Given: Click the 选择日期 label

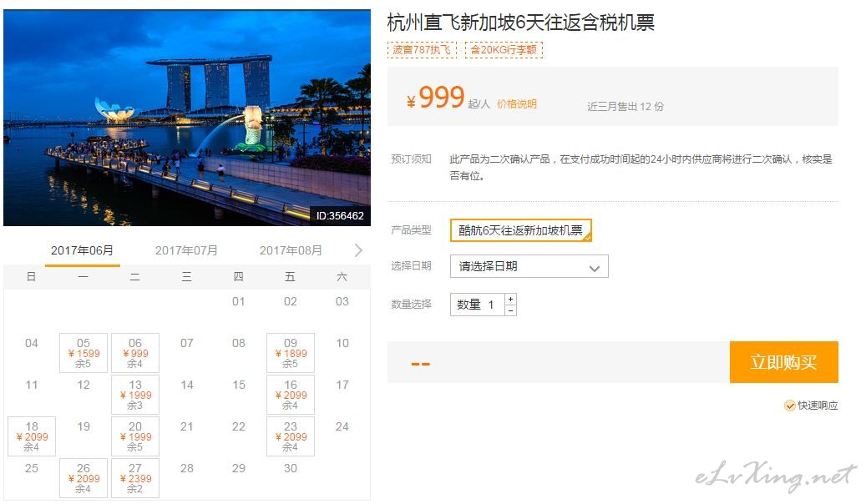Looking at the screenshot, I should pos(411,265).
